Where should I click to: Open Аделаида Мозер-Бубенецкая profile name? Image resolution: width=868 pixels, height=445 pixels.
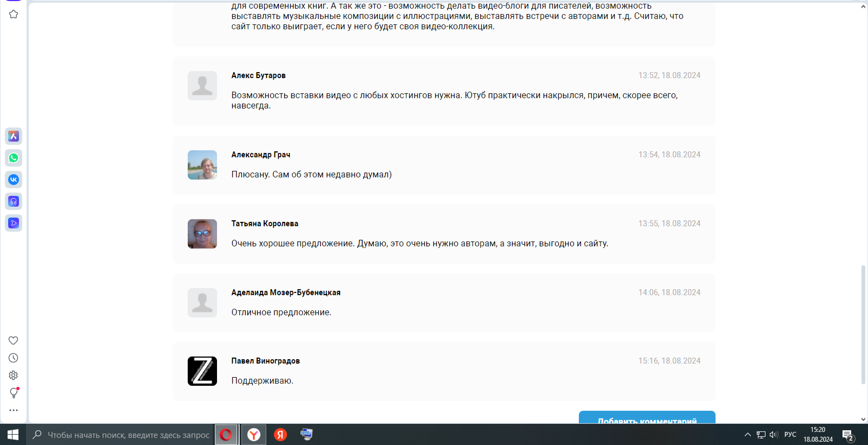pyautogui.click(x=286, y=293)
